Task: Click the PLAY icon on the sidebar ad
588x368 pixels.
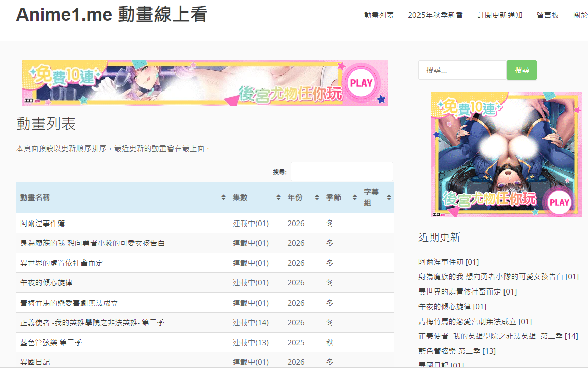Action: click(x=559, y=202)
